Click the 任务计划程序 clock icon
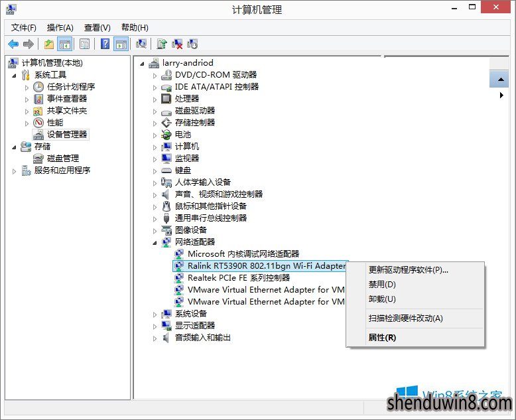This screenshot has height=420, width=516. (x=38, y=86)
